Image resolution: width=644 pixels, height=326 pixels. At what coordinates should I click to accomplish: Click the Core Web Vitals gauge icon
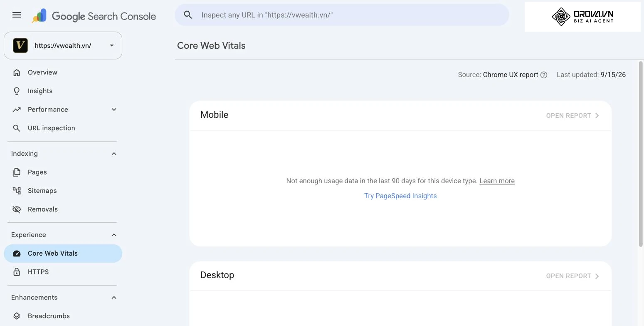pyautogui.click(x=17, y=254)
